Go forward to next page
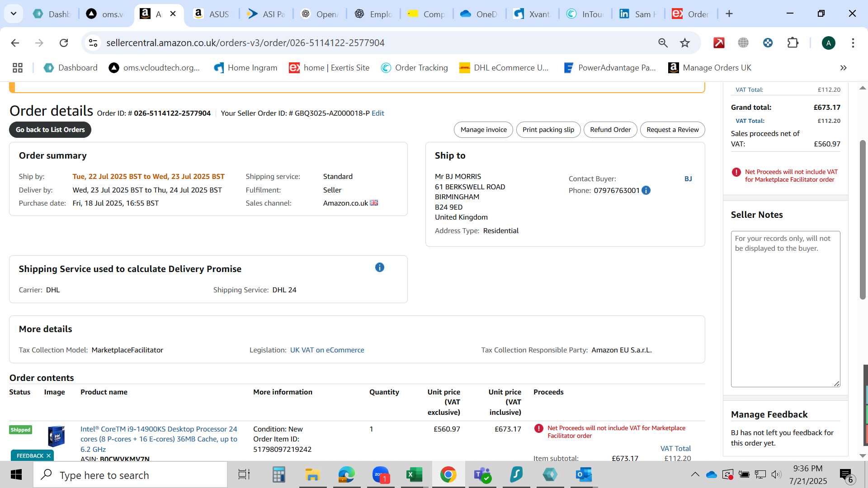This screenshot has height=488, width=868. click(39, 43)
